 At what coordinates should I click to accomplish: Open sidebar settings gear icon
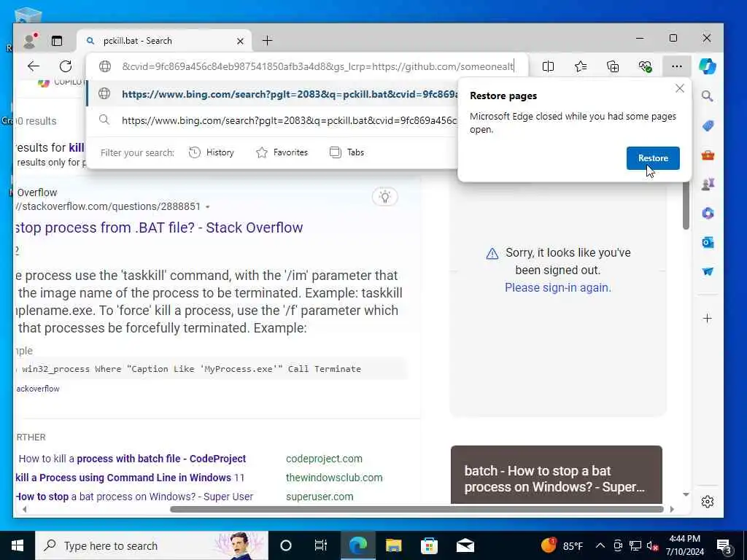pyautogui.click(x=708, y=502)
